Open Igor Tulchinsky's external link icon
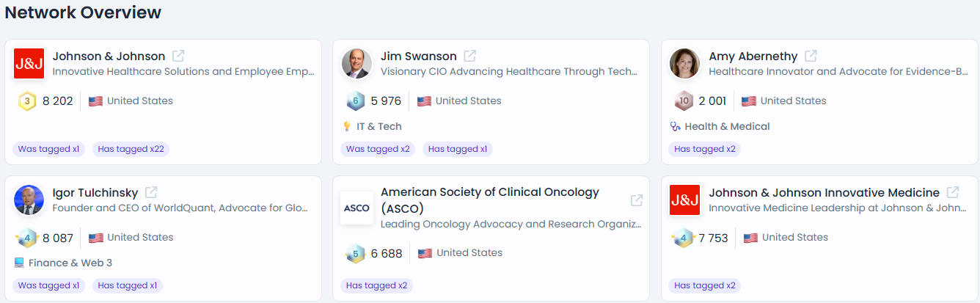The width and height of the screenshot is (980, 303). [x=151, y=192]
